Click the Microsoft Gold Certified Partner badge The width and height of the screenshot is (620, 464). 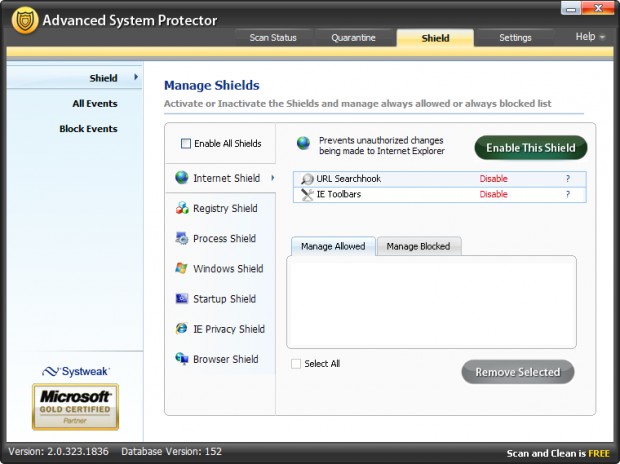pos(75,407)
